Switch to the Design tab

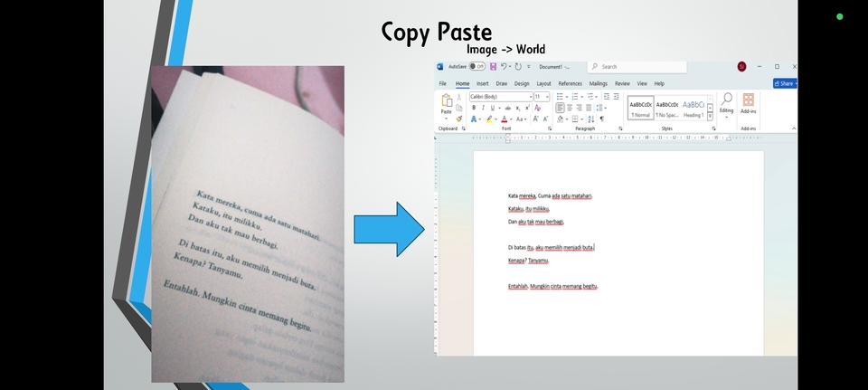click(x=522, y=83)
